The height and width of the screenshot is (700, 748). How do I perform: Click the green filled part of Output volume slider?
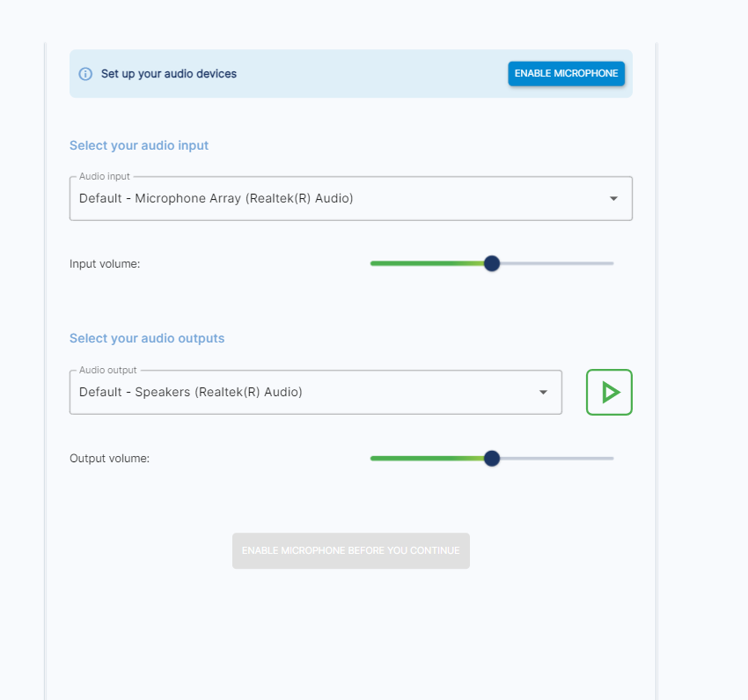click(x=422, y=459)
